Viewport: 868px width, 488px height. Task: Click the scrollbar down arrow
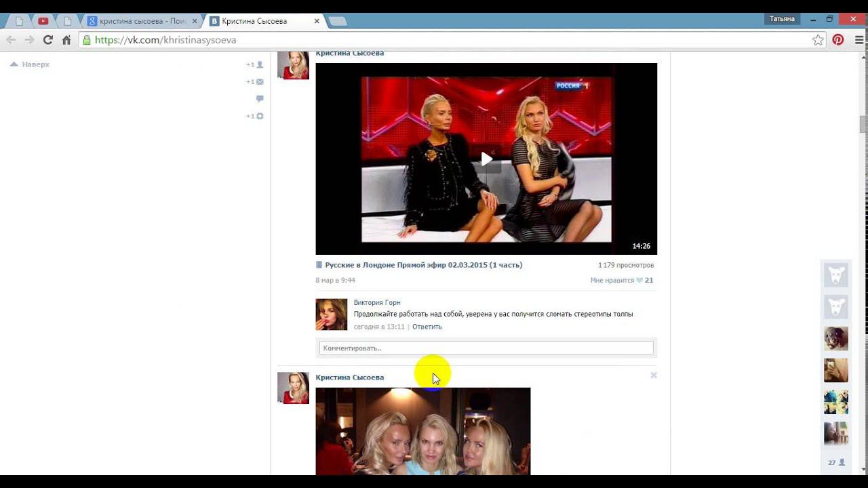863,470
